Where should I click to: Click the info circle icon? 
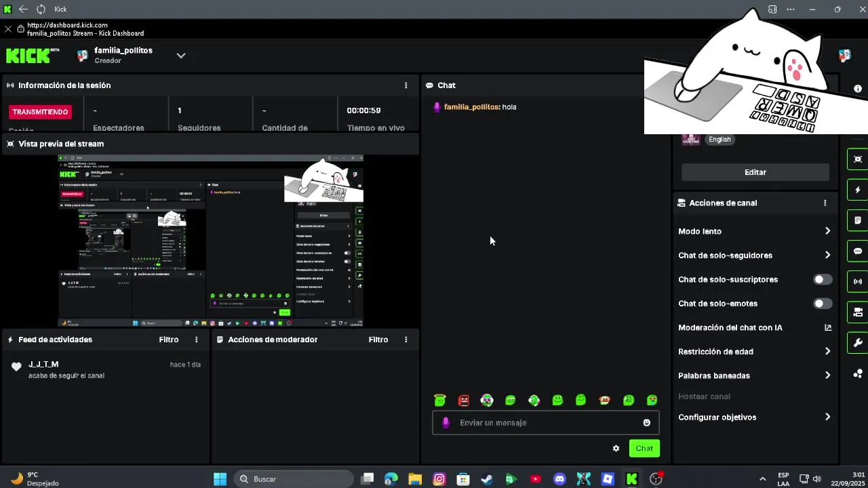click(x=858, y=89)
